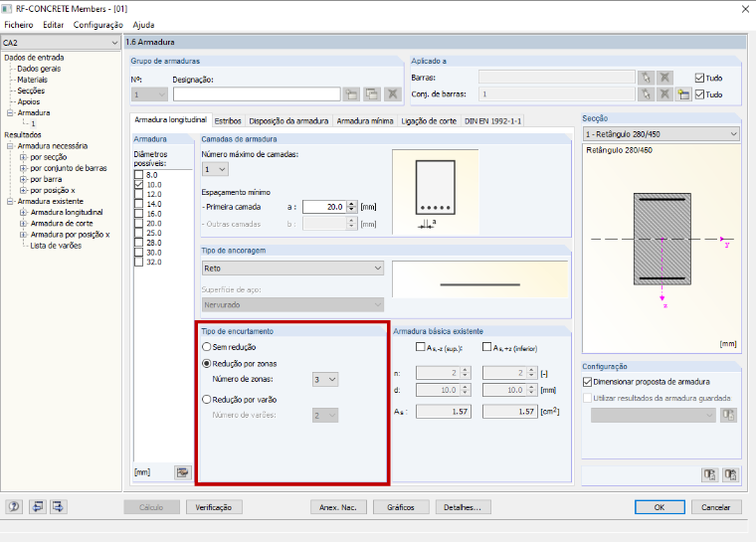Viewport: 756px width, 542px height.
Task: Toggle Dimensionar proposta de armadura checkbox
Action: click(x=587, y=382)
